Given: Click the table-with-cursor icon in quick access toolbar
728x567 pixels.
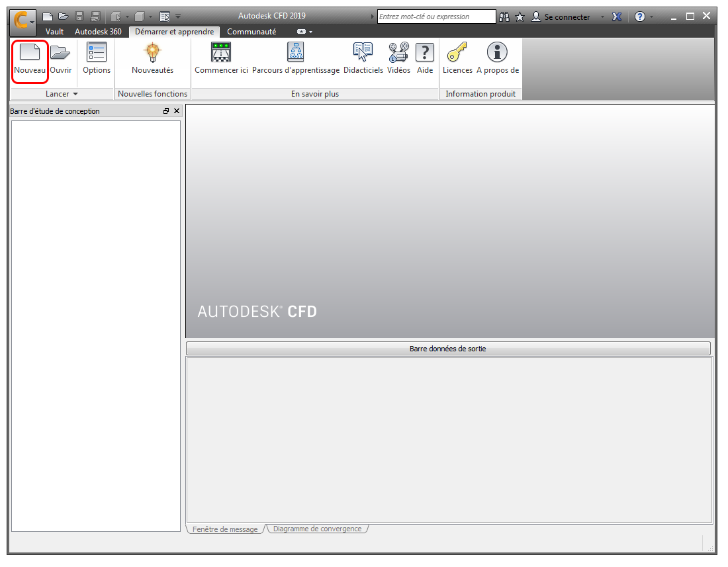Looking at the screenshot, I should pyautogui.click(x=164, y=17).
